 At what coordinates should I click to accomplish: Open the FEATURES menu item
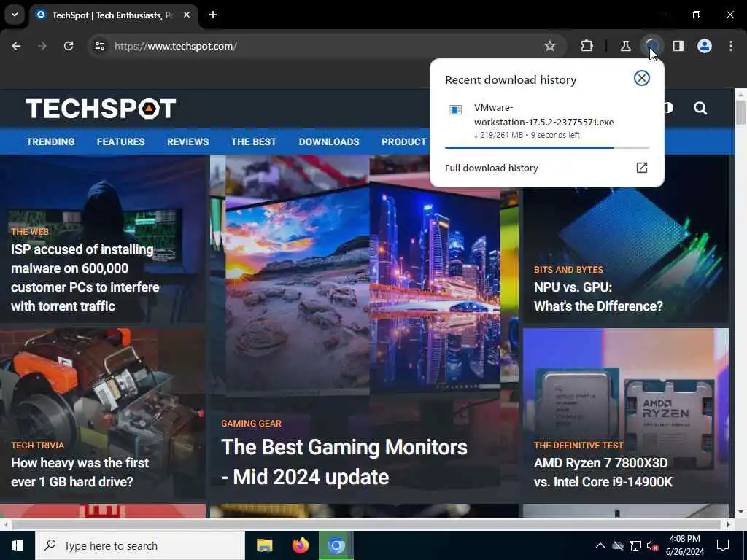pos(121,142)
